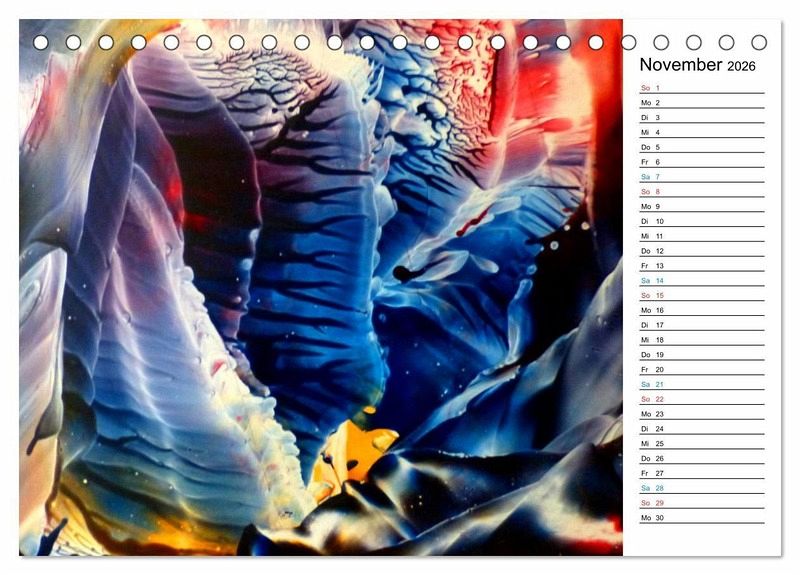
Task: Select the Do 19 calendar row
Action: point(701,355)
